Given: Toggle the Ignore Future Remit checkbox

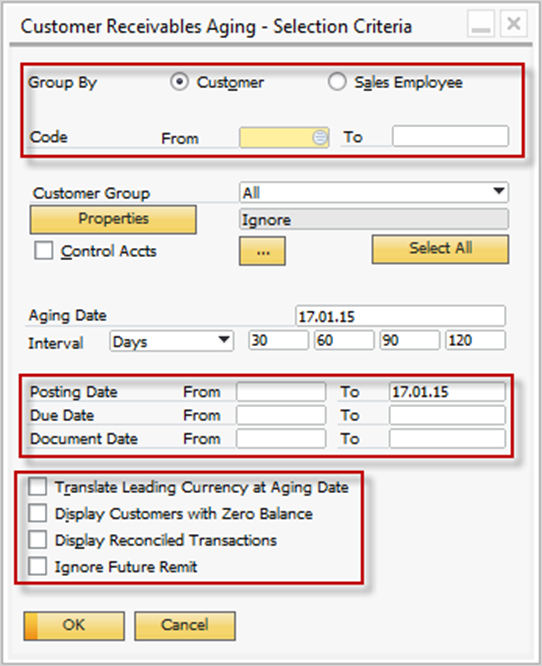Looking at the screenshot, I should (38, 566).
